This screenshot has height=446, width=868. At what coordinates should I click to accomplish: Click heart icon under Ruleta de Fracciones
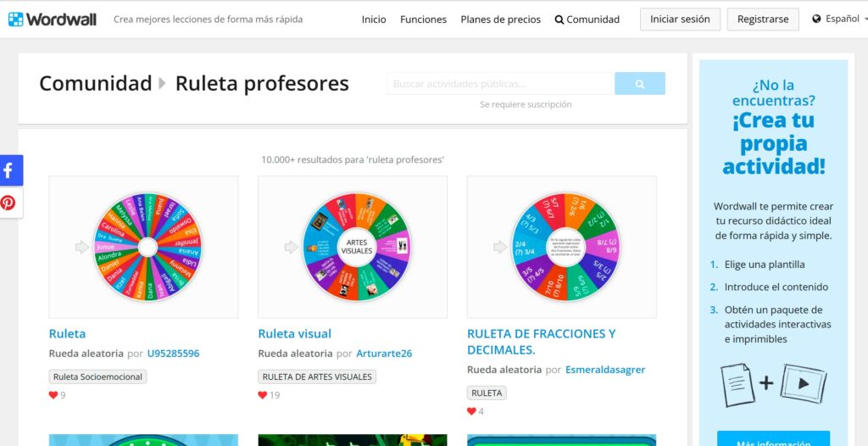tap(472, 411)
